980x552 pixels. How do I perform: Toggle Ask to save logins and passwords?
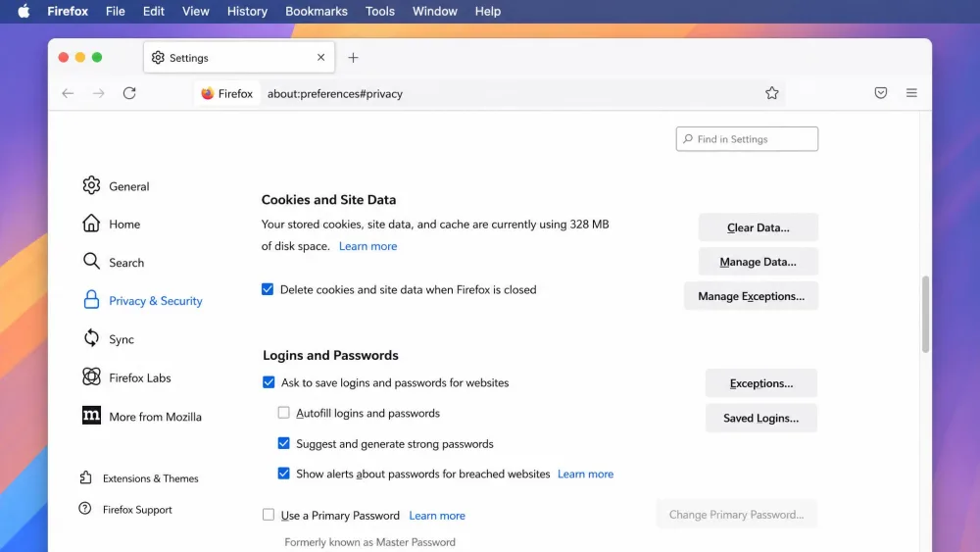[x=269, y=382]
